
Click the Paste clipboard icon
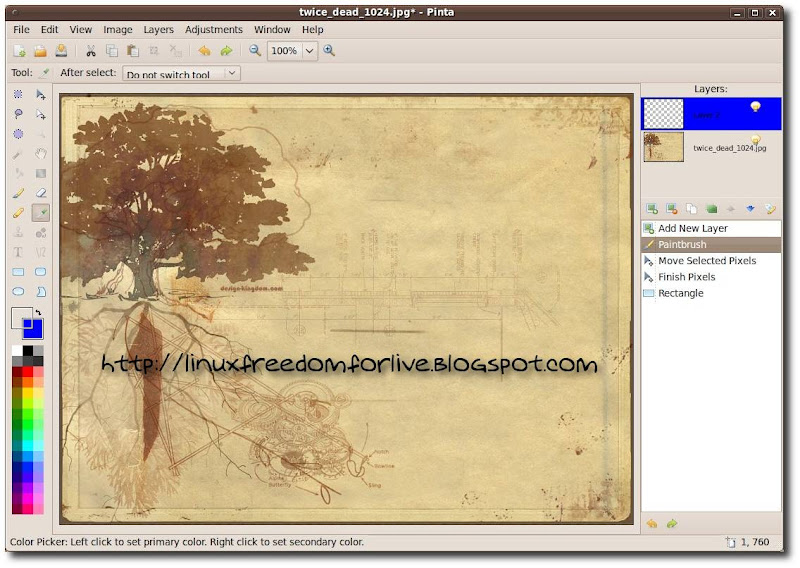click(x=133, y=51)
